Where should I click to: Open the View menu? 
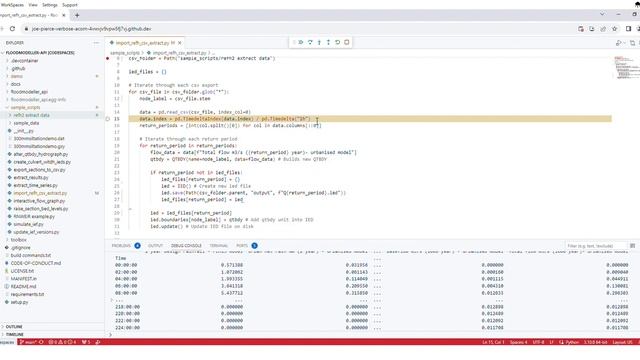pos(33,5)
